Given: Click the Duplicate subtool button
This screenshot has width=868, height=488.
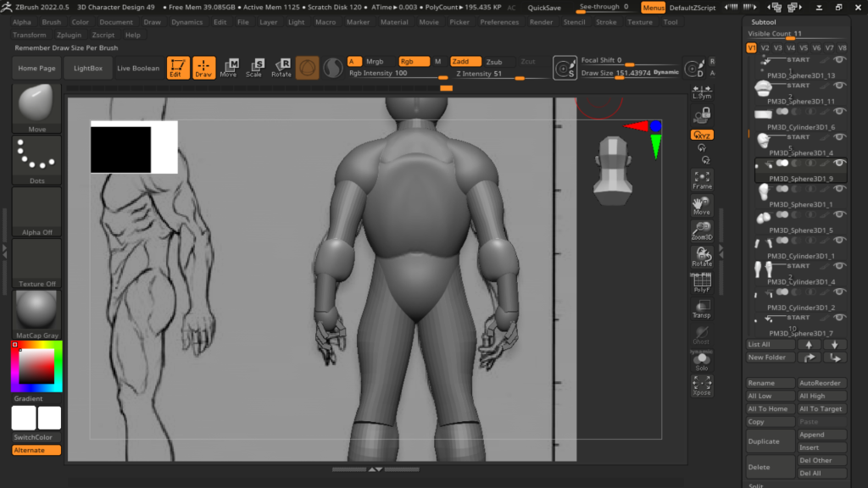Looking at the screenshot, I should pos(771,441).
